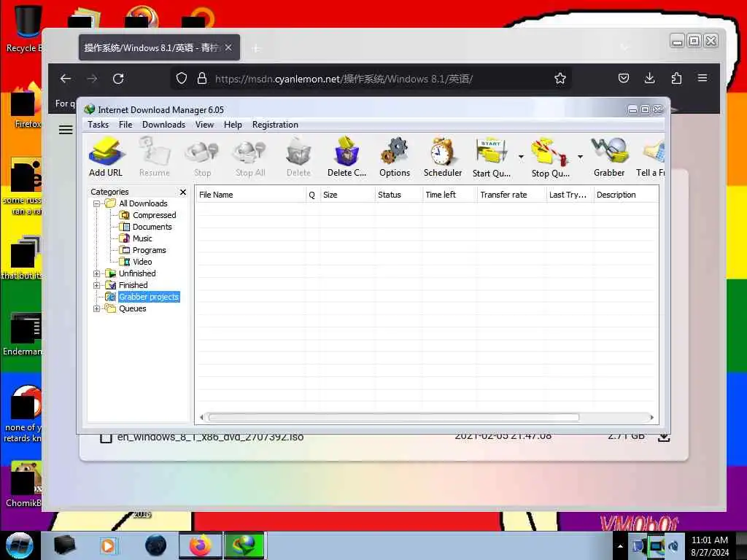Viewport: 747px width, 560px height.
Task: Sort by Time left column header
Action: [449, 195]
